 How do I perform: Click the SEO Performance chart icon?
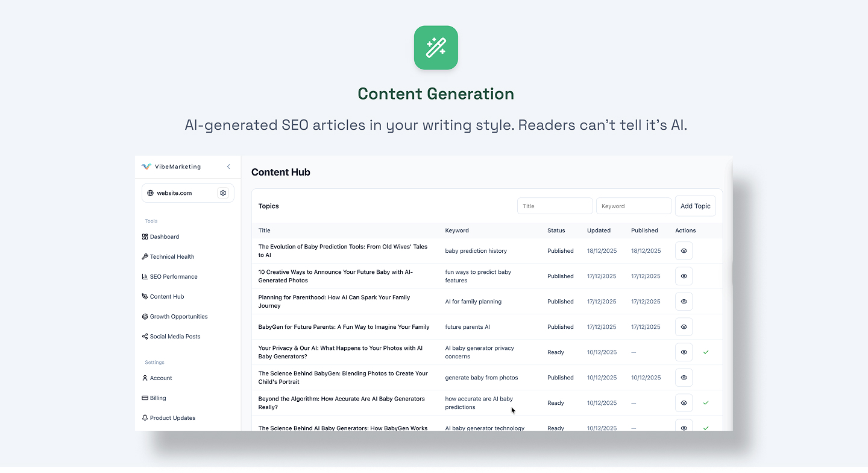tap(145, 276)
